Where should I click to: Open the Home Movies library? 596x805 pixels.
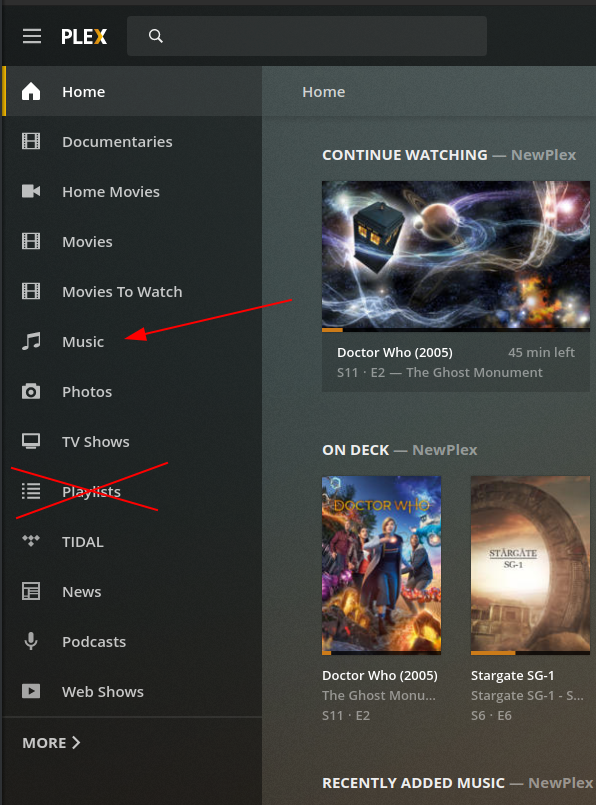(x=132, y=191)
